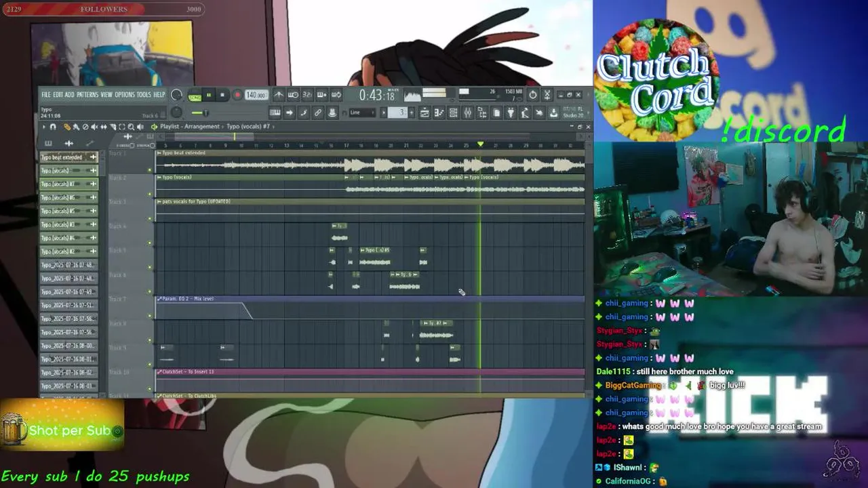Toggle Track 2 mute switch

tap(150, 194)
